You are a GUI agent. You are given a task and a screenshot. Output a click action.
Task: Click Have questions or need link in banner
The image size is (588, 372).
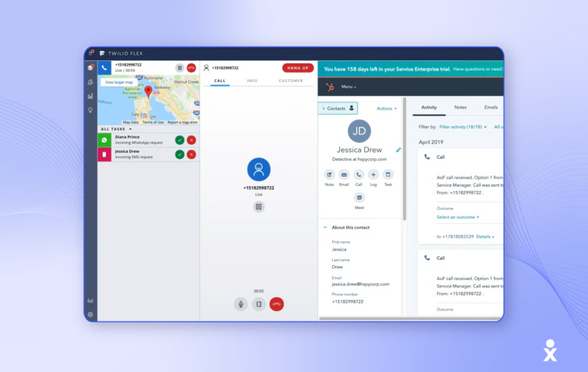477,69
